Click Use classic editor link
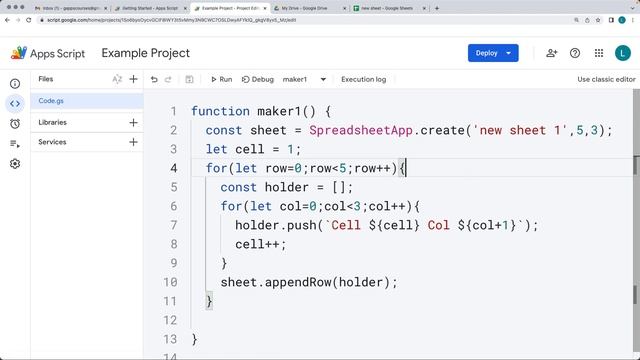The image size is (640, 360). (606, 80)
